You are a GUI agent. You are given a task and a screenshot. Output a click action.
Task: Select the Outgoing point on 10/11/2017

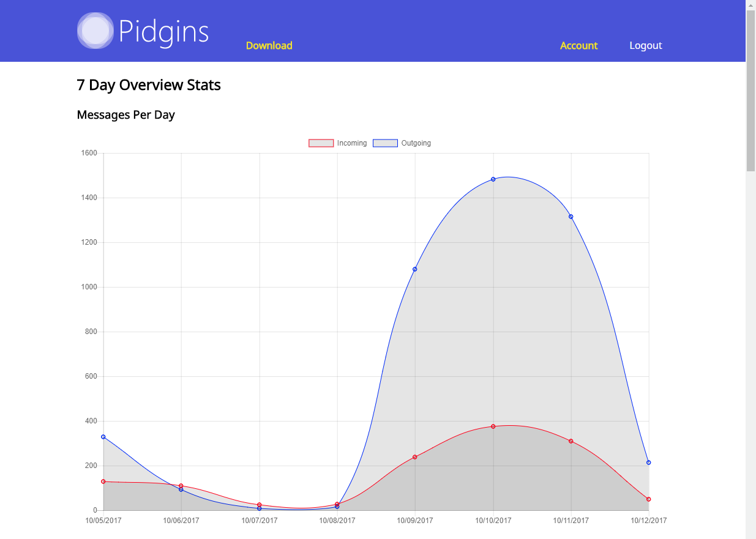[571, 216]
